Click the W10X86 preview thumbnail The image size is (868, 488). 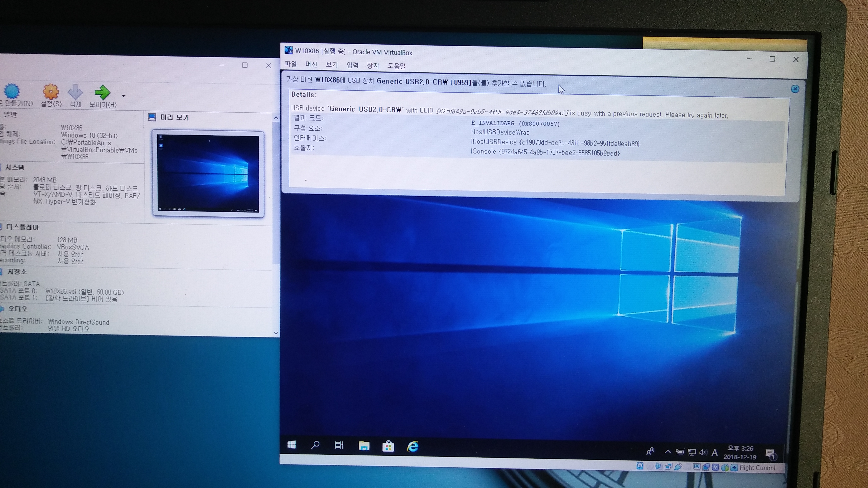point(208,174)
